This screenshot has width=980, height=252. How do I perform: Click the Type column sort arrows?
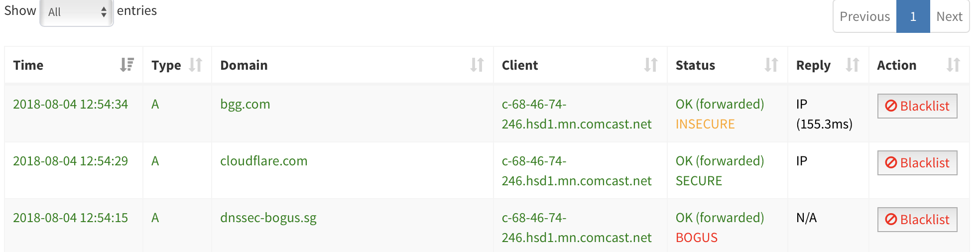196,65
